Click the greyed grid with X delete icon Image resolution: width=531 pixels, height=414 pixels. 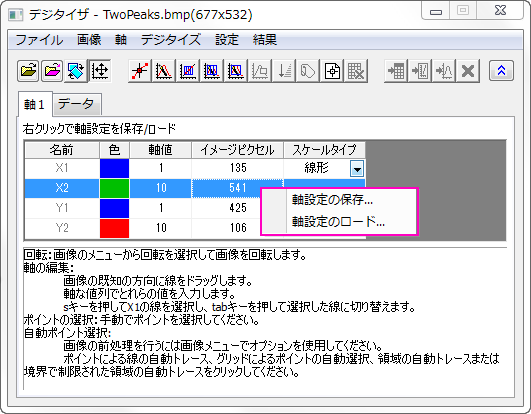click(356, 71)
